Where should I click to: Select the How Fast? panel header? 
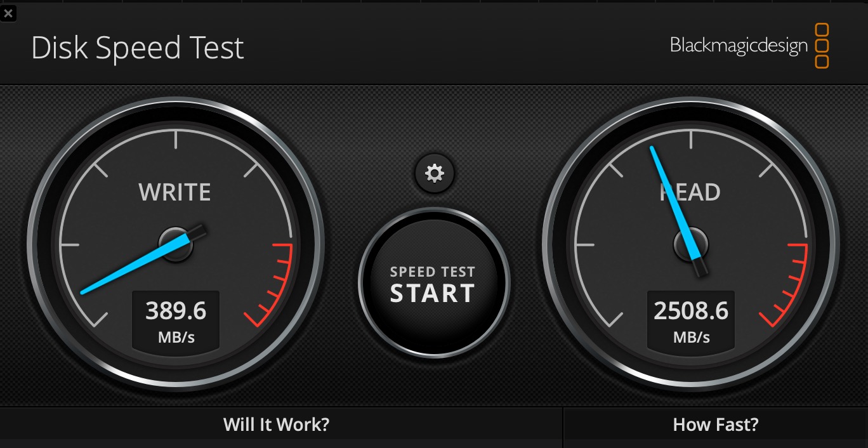(716, 424)
